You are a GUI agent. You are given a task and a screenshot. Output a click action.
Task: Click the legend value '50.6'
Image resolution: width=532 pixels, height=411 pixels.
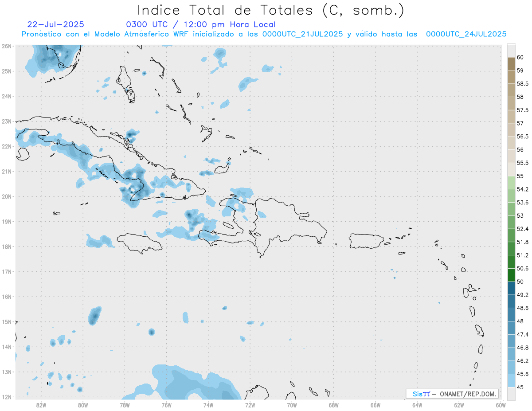click(523, 268)
